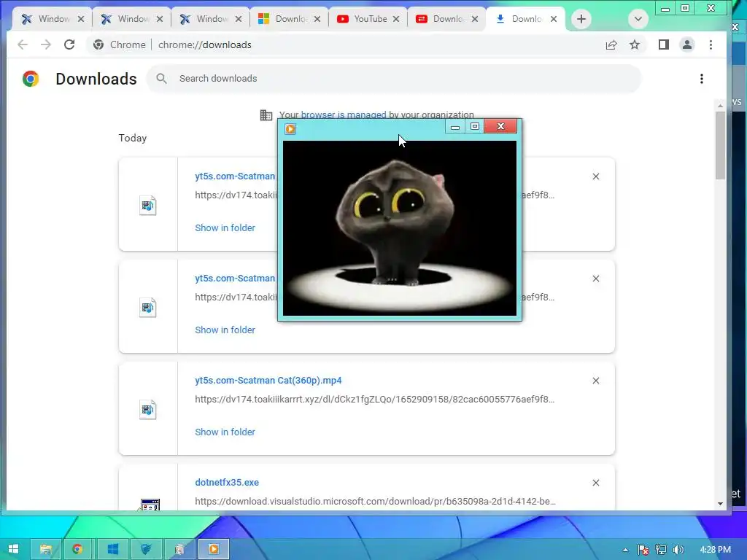Open the 'browser is managed' link

point(344,114)
